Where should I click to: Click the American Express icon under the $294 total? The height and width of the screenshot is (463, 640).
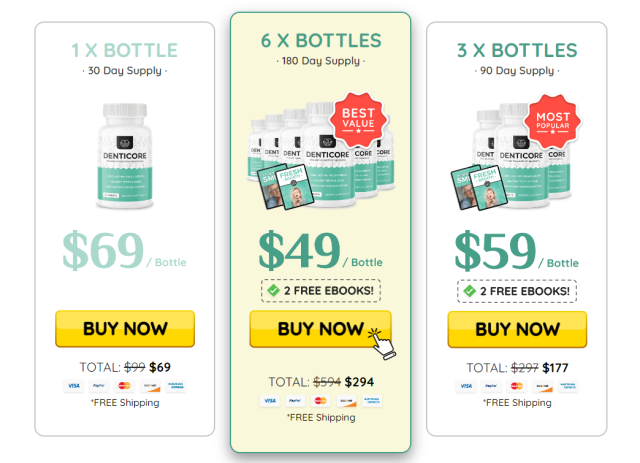click(372, 401)
